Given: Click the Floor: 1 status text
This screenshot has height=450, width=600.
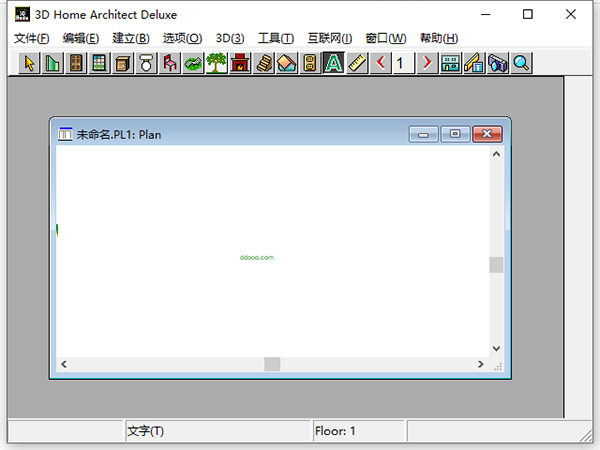Looking at the screenshot, I should click(335, 431).
